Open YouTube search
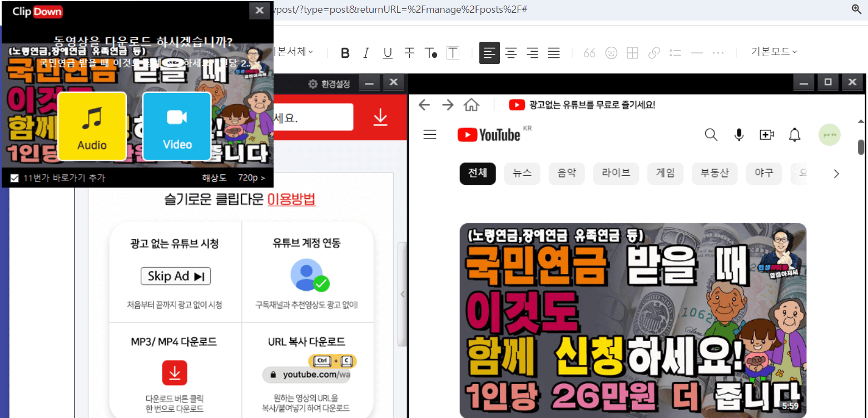This screenshot has width=868, height=418. tap(711, 135)
